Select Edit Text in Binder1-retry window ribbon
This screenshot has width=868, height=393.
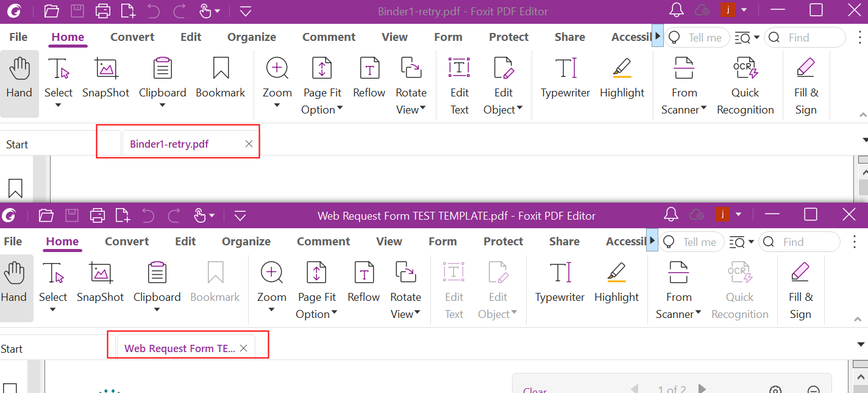(459, 85)
